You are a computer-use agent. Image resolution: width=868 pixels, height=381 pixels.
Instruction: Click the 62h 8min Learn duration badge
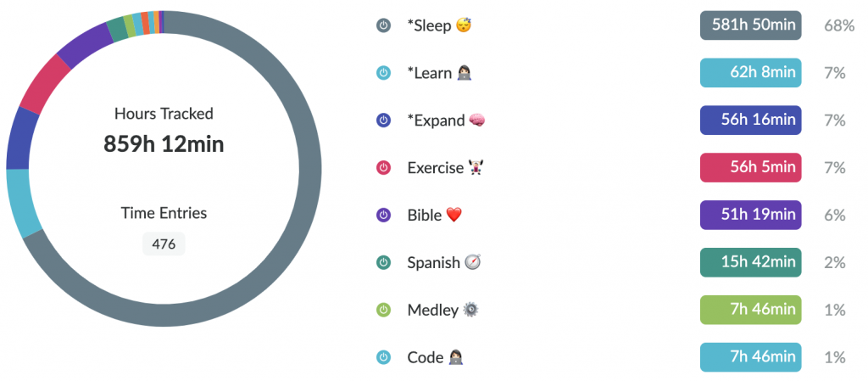pyautogui.click(x=751, y=72)
